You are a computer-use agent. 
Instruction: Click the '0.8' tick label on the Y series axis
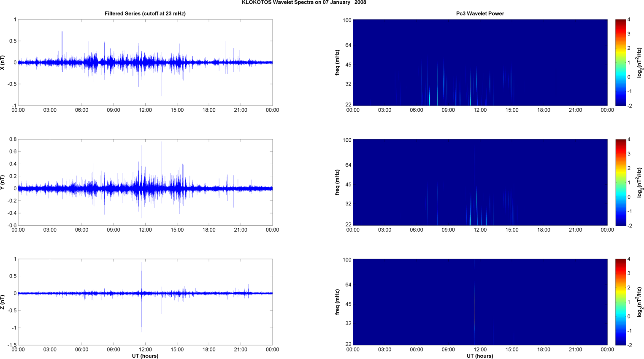pos(13,139)
